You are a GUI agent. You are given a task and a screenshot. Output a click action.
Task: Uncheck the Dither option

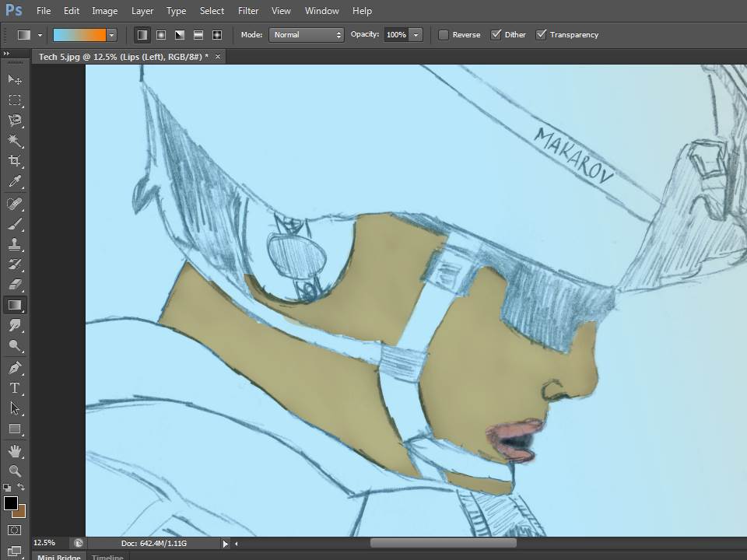pyautogui.click(x=496, y=35)
